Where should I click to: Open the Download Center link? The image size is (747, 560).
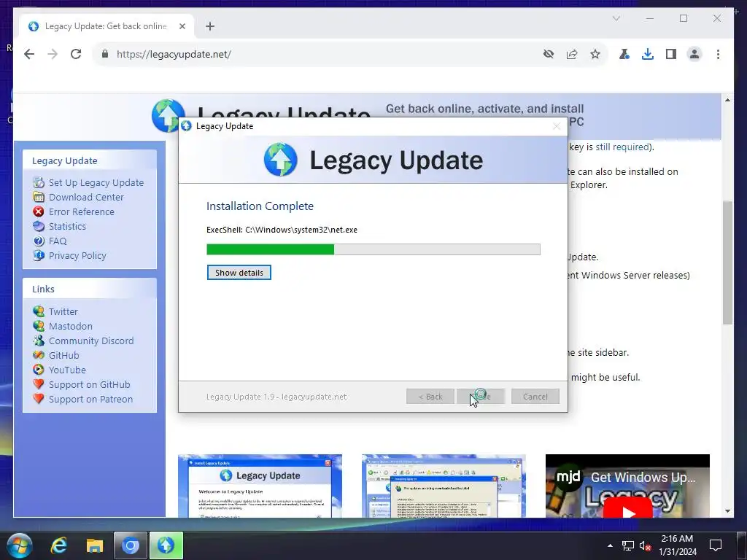click(x=86, y=197)
